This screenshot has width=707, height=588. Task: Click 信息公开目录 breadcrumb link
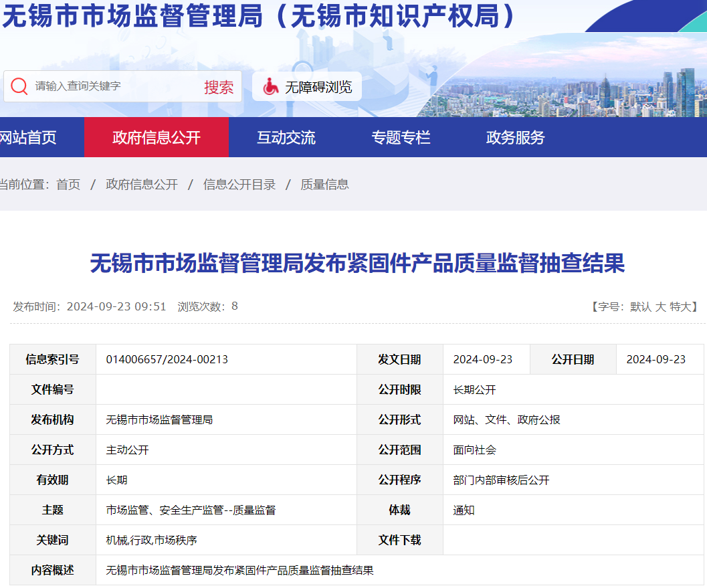click(239, 185)
